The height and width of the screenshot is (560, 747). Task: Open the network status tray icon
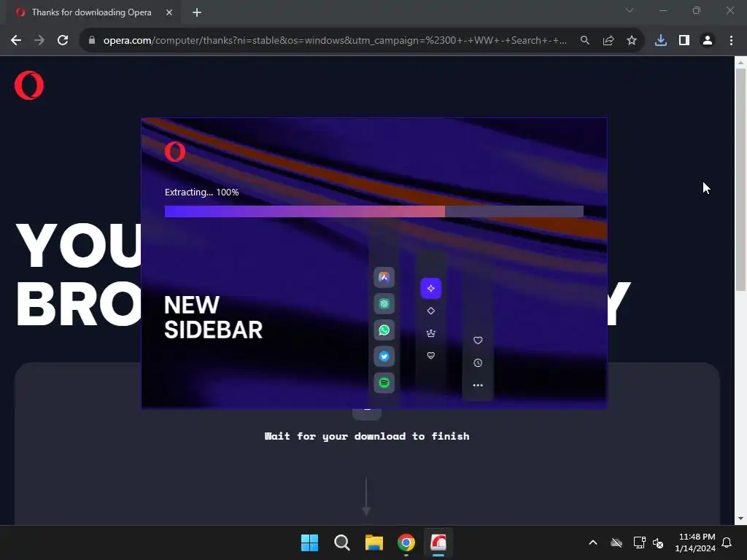coord(639,542)
